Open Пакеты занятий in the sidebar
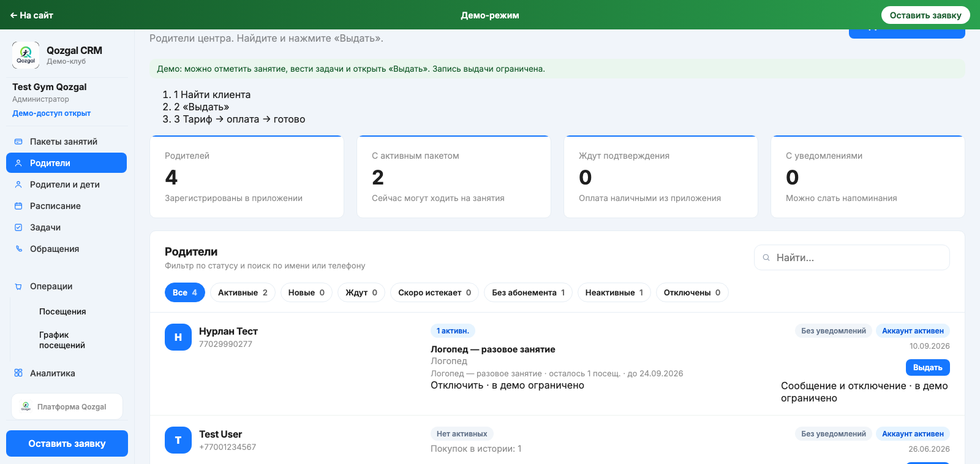 point(66,142)
